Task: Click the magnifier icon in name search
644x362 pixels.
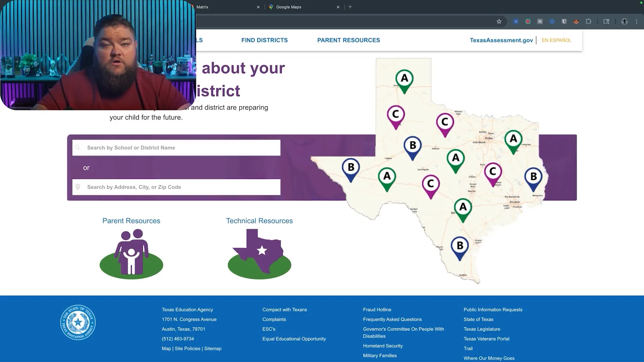Action: [78, 147]
